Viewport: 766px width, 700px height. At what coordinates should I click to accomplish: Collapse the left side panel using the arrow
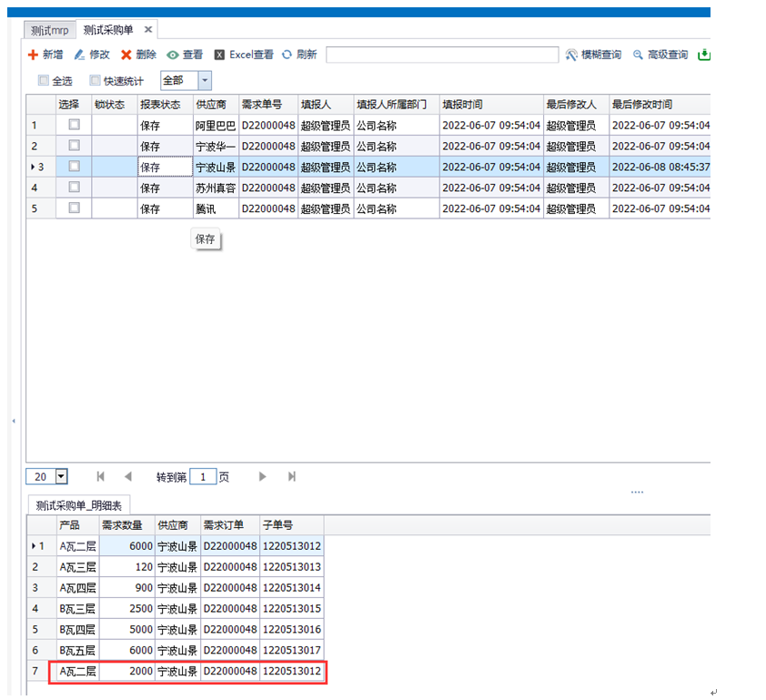[13, 421]
